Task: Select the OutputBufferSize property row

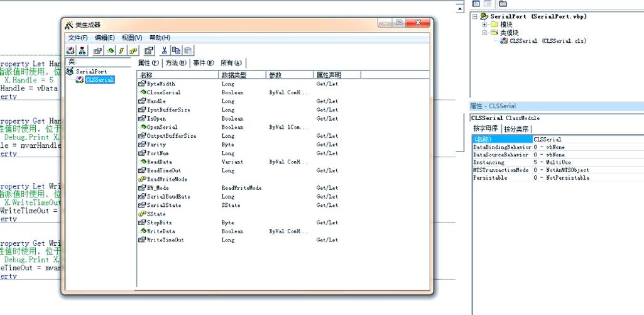Action: [283, 136]
